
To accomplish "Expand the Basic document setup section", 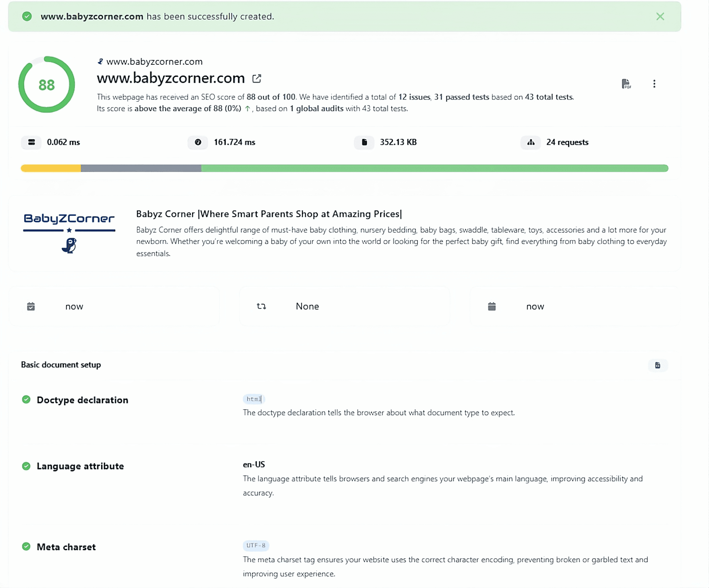I will [61, 365].
